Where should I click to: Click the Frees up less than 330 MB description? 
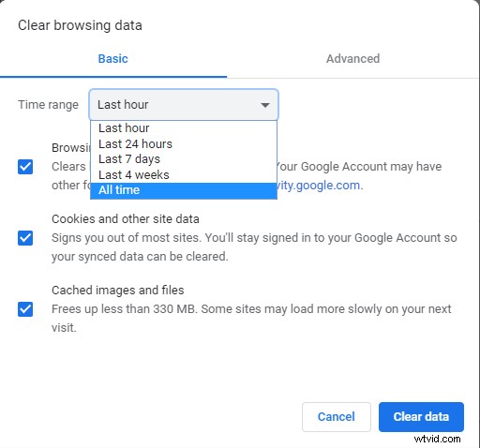[251, 319]
